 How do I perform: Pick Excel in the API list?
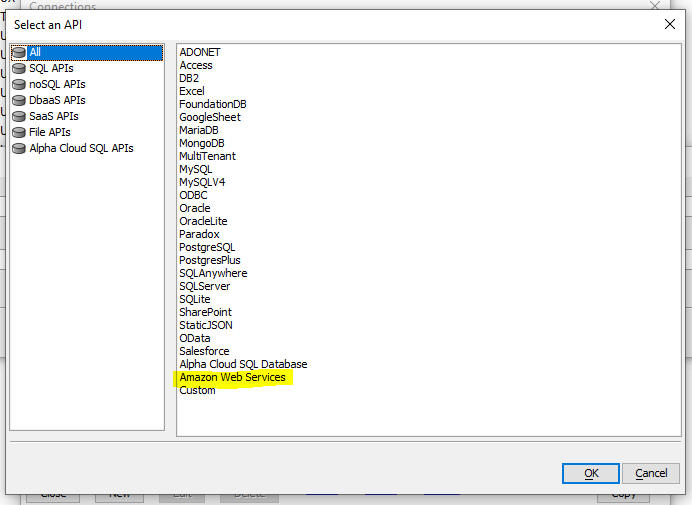pyautogui.click(x=192, y=91)
